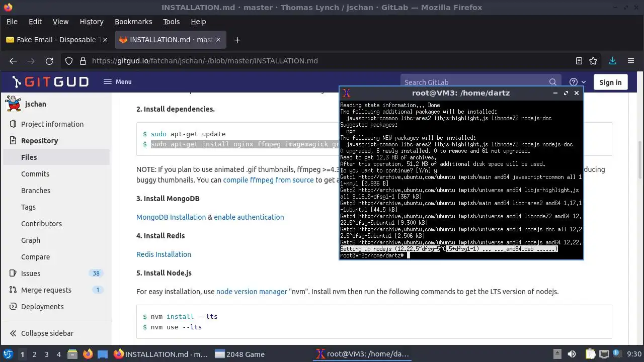The image size is (644, 362).
Task: Open the help question mark dropdown
Action: click(577, 82)
